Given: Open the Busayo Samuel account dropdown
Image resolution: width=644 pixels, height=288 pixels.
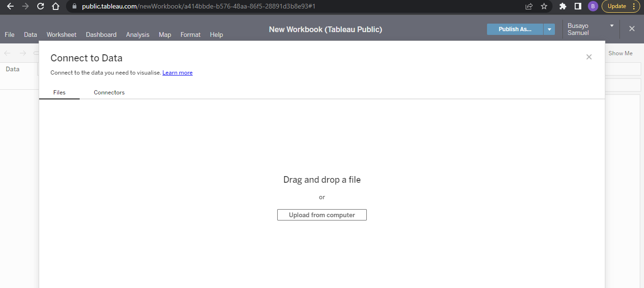Looking at the screenshot, I should coord(591,29).
